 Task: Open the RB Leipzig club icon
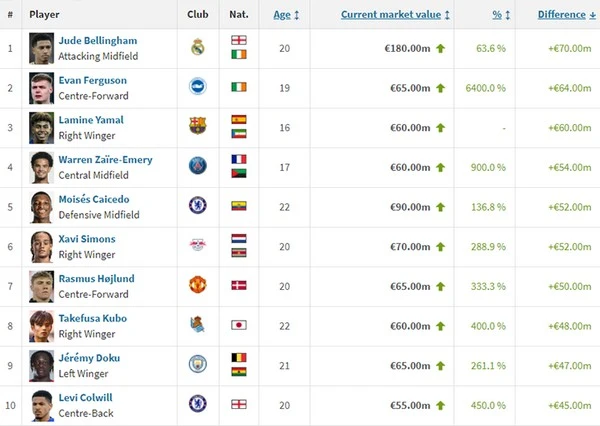[x=198, y=245]
